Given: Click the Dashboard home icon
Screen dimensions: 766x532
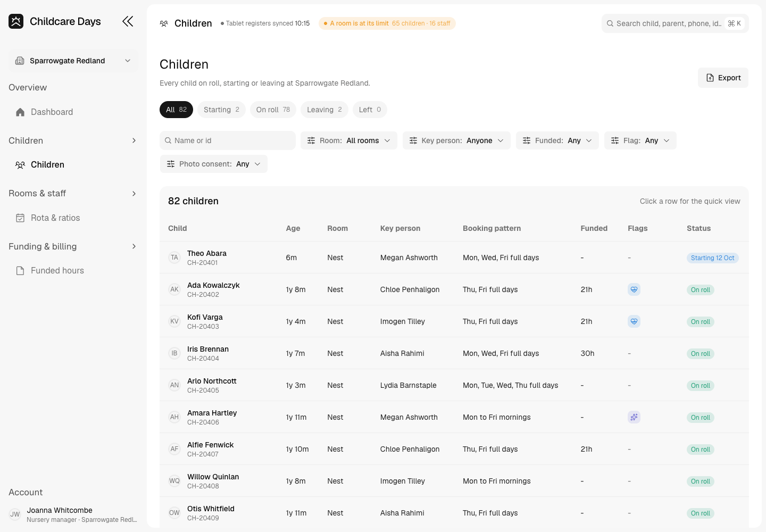Looking at the screenshot, I should point(20,112).
